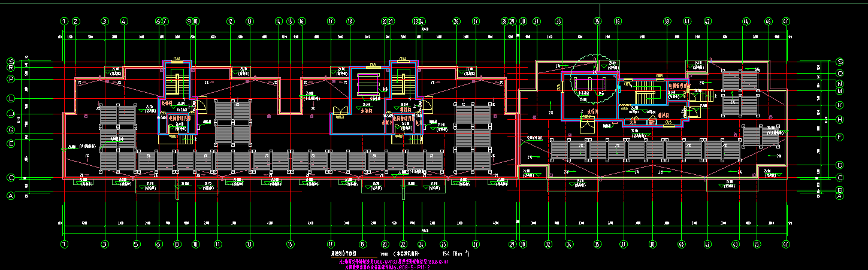Select grid bubble D on the right side

(x=840, y=165)
